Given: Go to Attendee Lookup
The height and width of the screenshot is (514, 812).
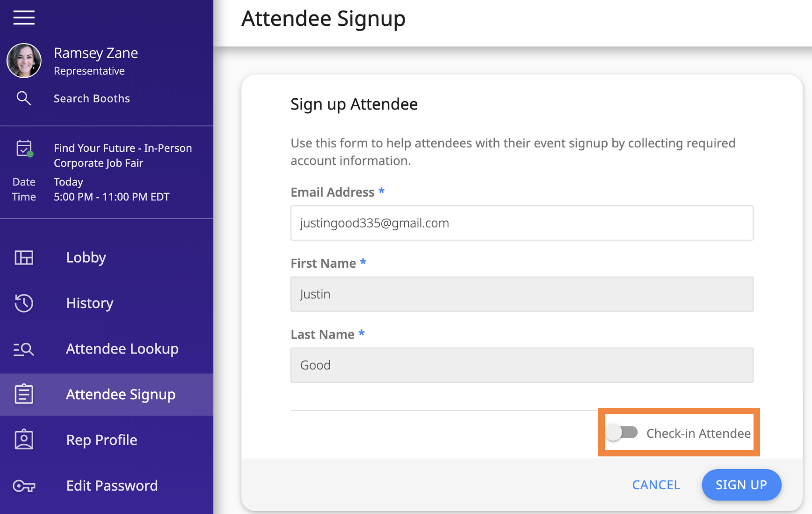Looking at the screenshot, I should point(122,349).
